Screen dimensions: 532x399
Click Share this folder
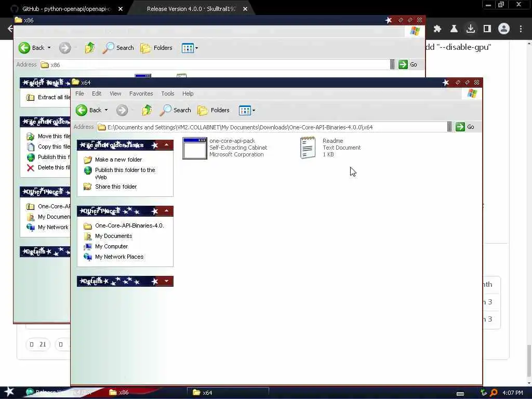point(116,187)
